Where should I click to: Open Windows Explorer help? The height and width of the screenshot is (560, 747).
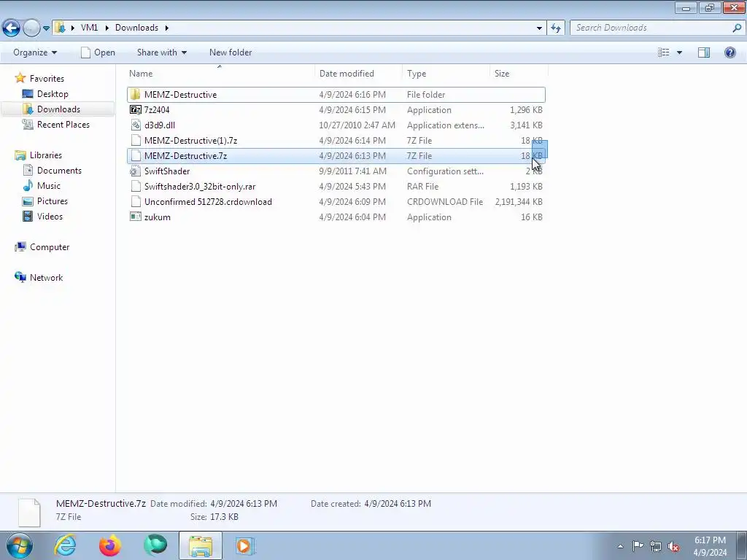pos(729,52)
